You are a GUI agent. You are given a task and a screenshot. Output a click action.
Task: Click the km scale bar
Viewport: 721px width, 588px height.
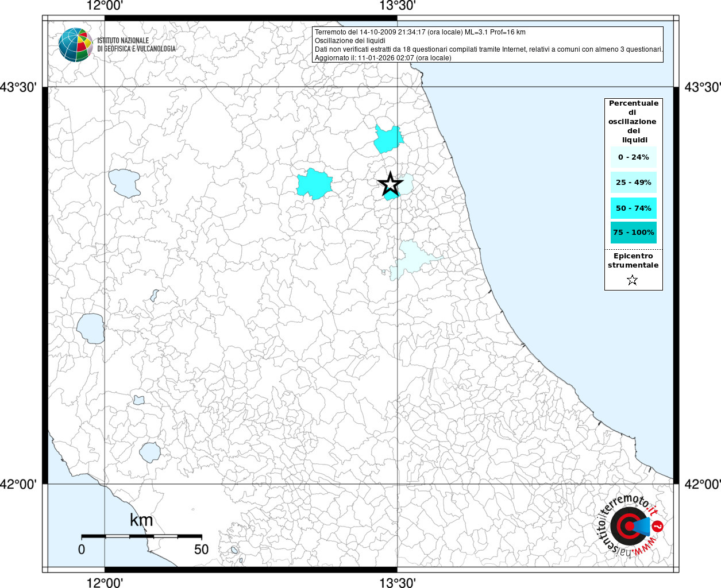click(x=141, y=536)
